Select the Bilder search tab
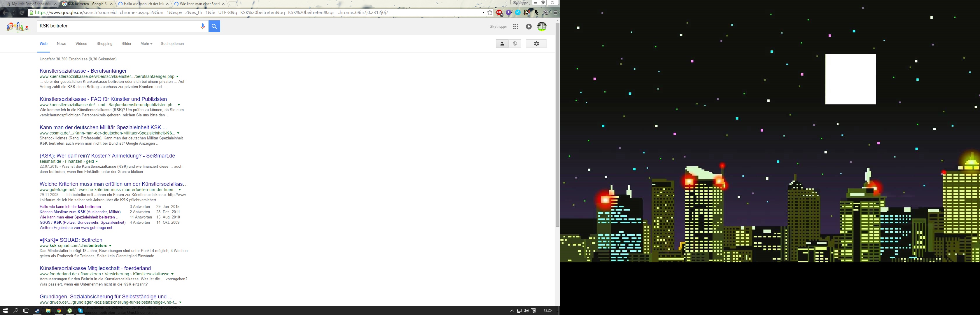Screen dimensions: 980x315 tap(126, 44)
